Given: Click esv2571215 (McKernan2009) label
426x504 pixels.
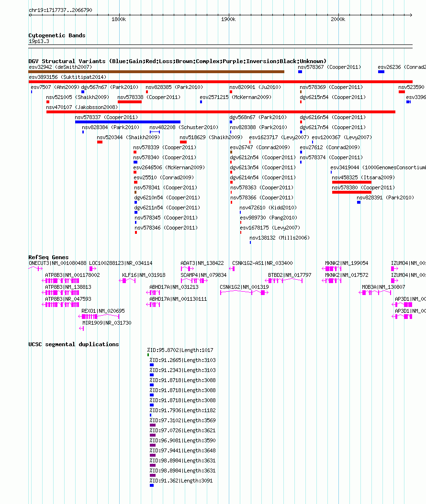Looking at the screenshot, I should [x=235, y=97].
